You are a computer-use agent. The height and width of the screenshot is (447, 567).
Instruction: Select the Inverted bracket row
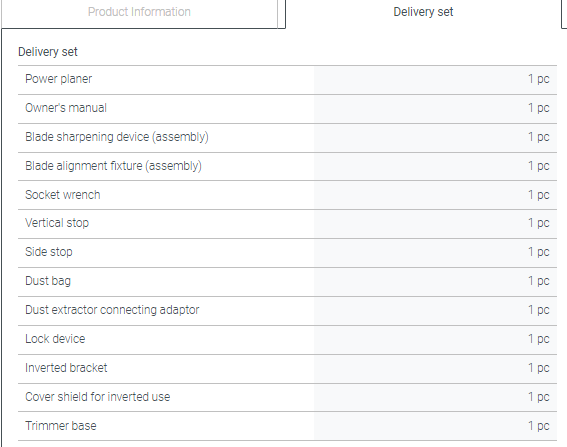coord(287,369)
